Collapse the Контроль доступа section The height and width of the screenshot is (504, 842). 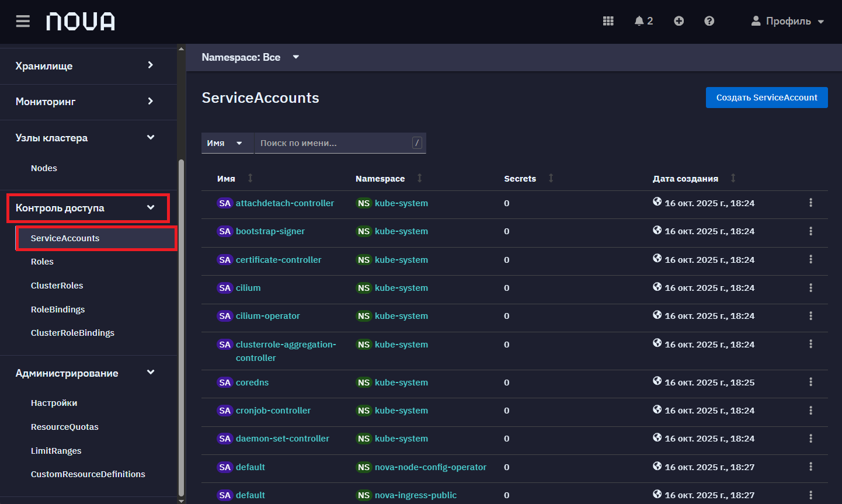tap(88, 208)
